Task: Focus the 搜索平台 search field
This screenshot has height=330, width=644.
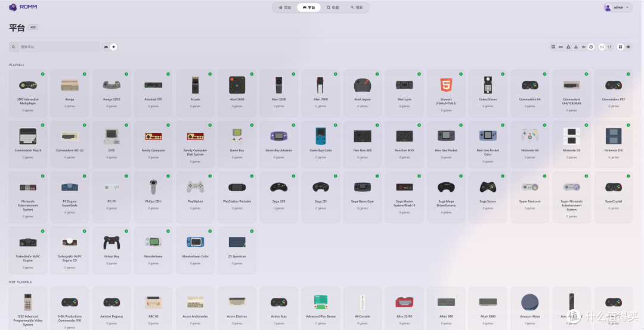Action: tap(58, 47)
